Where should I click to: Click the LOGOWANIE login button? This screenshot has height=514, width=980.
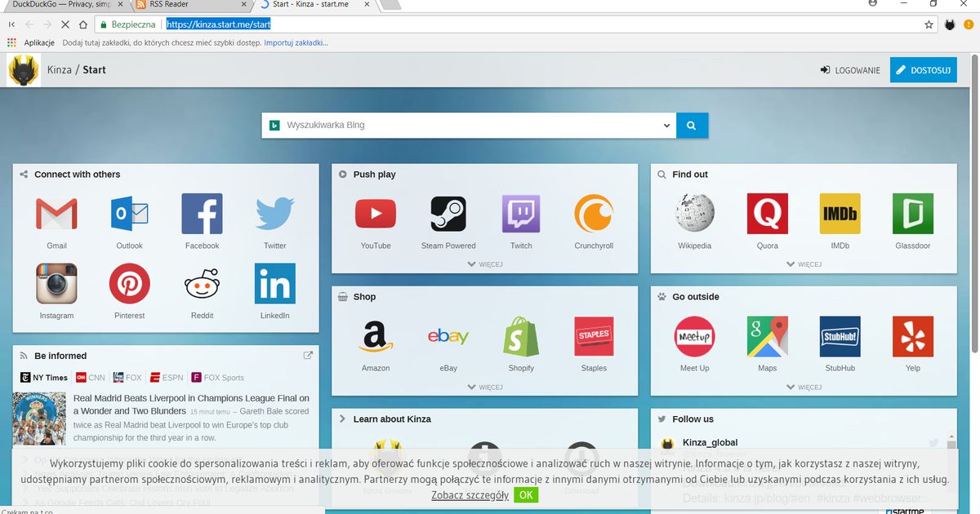(x=850, y=70)
